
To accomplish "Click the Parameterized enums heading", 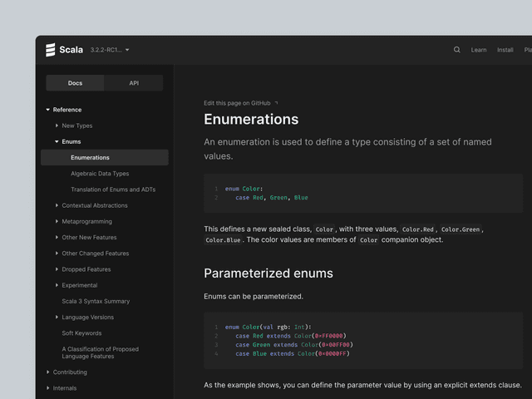I will click(x=268, y=273).
